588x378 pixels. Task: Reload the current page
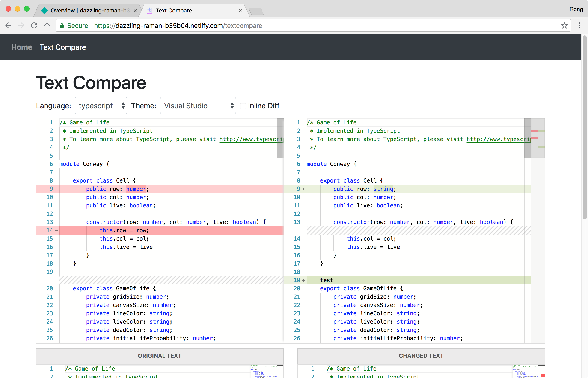[34, 25]
